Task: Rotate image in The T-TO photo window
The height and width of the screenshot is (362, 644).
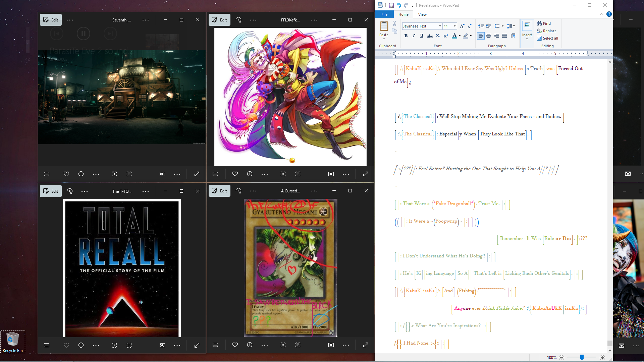Action: pos(70,191)
